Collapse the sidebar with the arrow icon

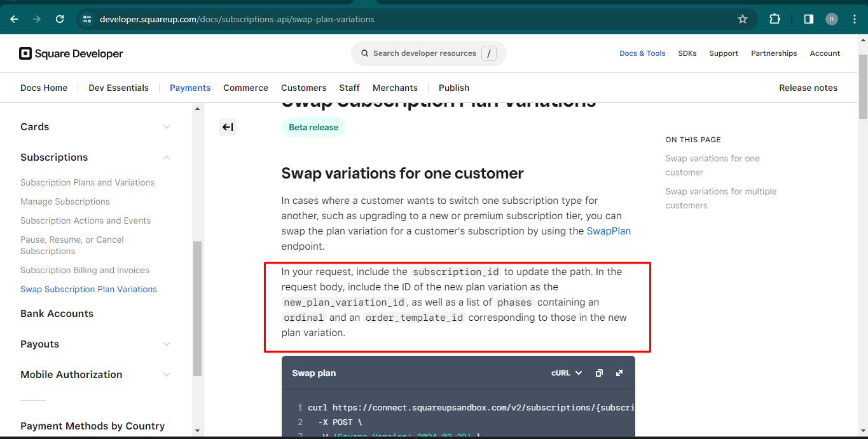(x=228, y=127)
